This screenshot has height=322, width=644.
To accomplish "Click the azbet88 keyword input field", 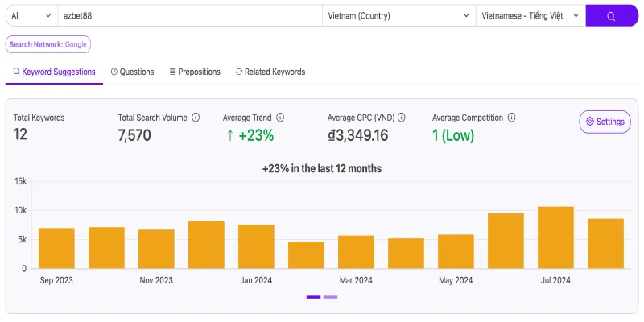I will point(189,16).
